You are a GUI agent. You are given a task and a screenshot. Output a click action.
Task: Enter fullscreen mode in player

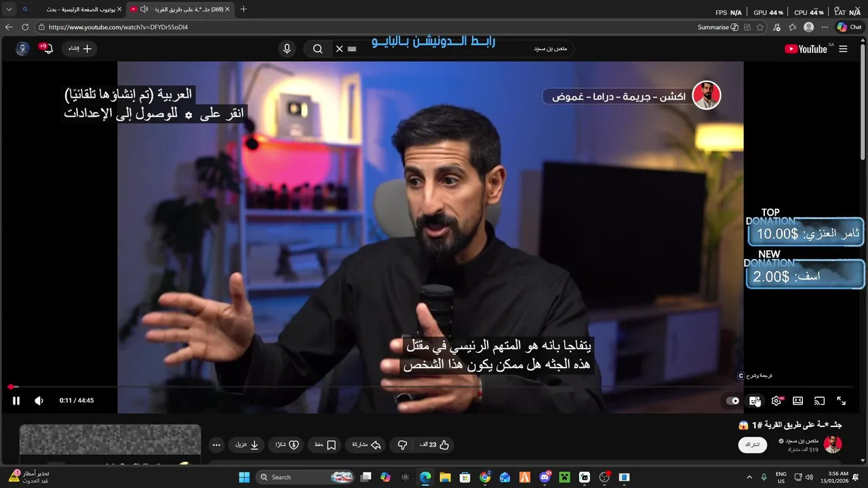[x=841, y=401]
